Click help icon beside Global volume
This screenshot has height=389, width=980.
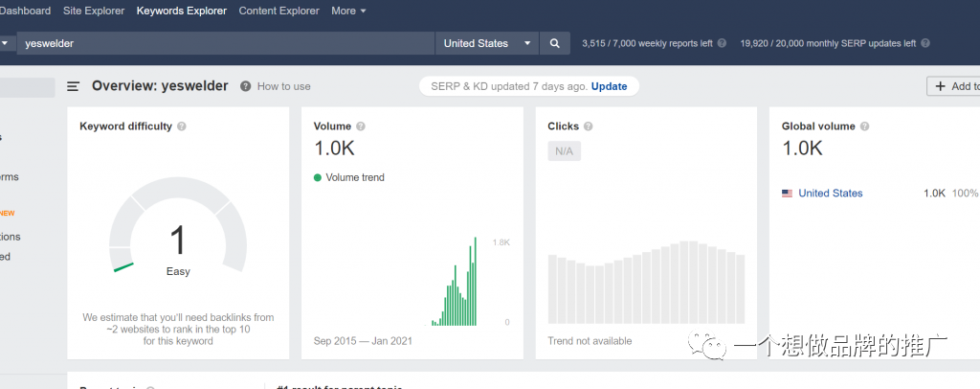pos(865,126)
